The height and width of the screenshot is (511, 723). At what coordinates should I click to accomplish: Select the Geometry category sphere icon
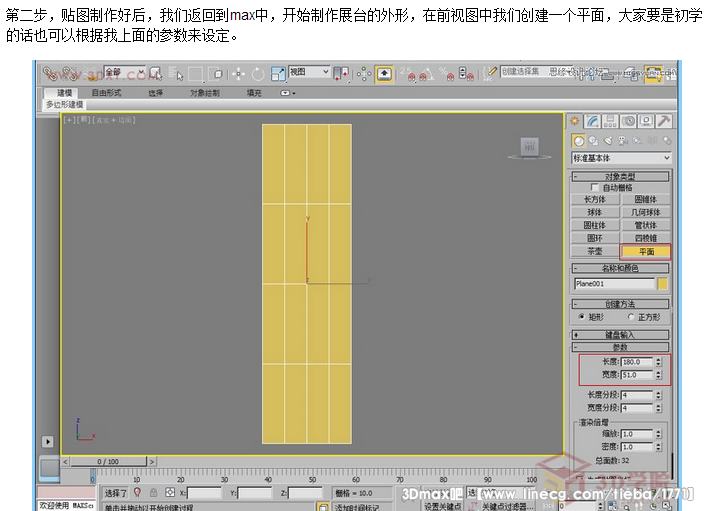coord(578,140)
